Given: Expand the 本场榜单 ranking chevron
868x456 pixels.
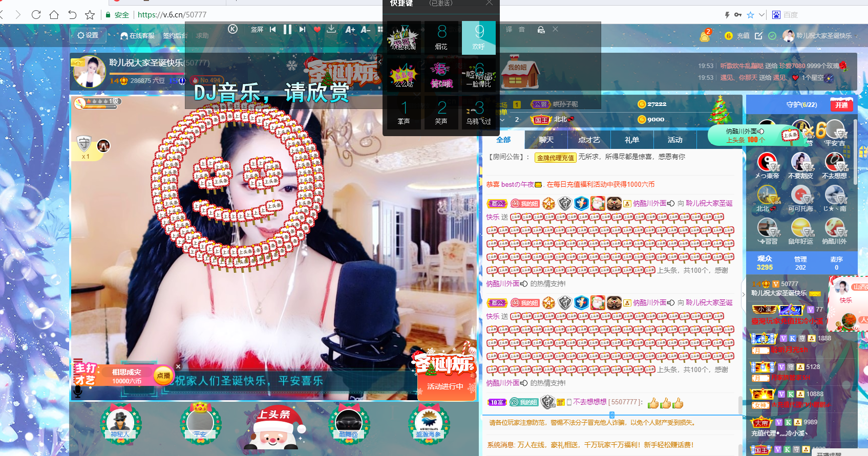Looking at the screenshot, I should 502,119.
